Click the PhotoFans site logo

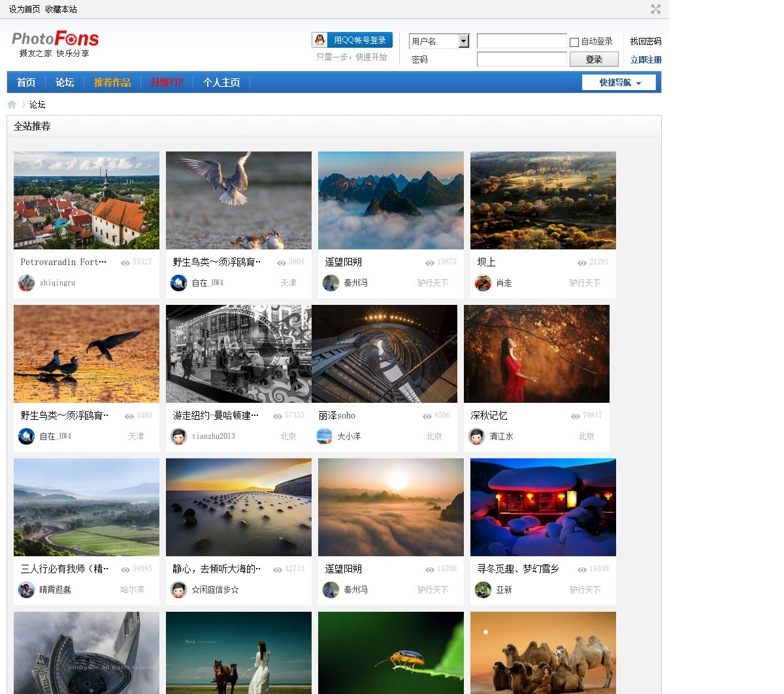(x=55, y=44)
